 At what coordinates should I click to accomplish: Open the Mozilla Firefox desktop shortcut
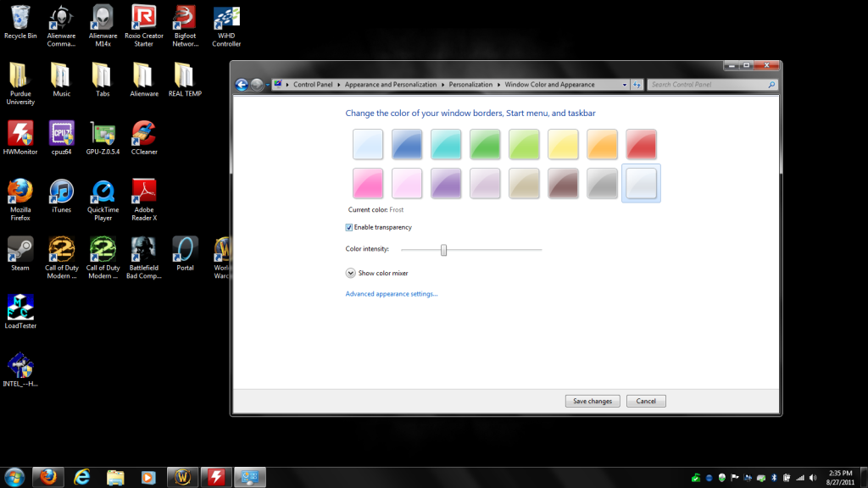point(20,200)
